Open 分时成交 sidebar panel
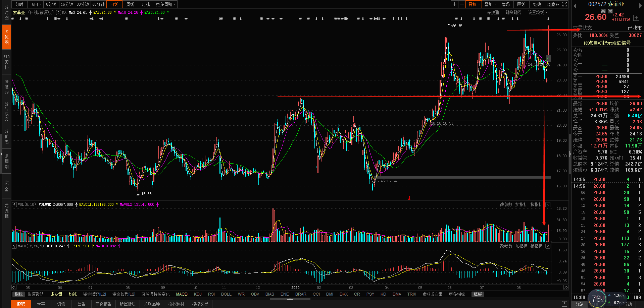The image size is (644, 308). tap(7, 112)
